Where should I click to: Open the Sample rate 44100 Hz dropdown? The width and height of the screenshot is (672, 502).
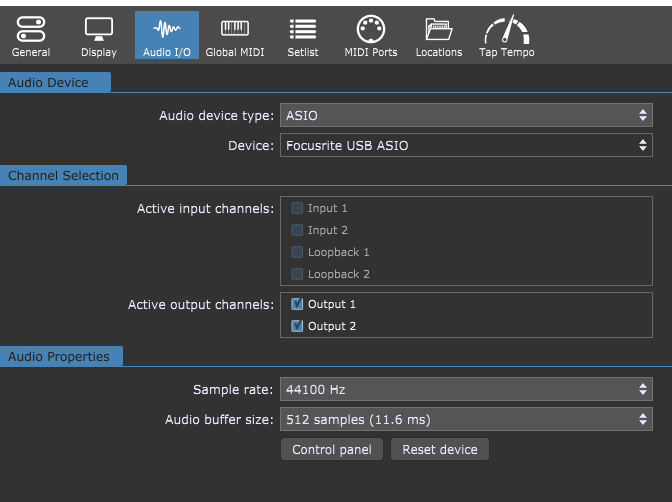pyautogui.click(x=466, y=389)
